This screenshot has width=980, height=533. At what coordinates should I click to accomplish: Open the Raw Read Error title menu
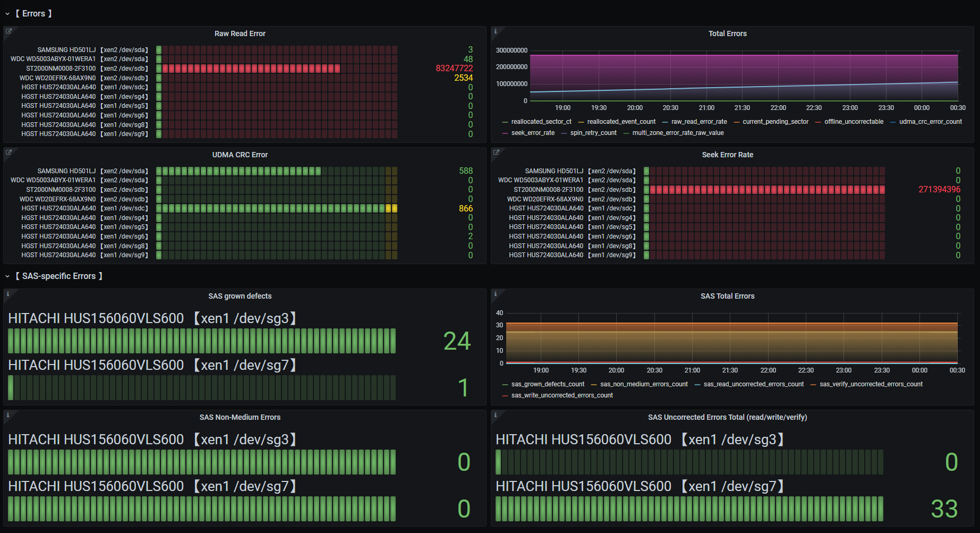pos(240,33)
